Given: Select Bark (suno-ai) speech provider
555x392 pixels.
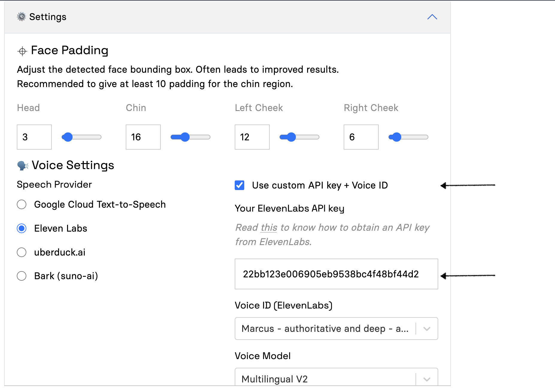Looking at the screenshot, I should (x=22, y=276).
